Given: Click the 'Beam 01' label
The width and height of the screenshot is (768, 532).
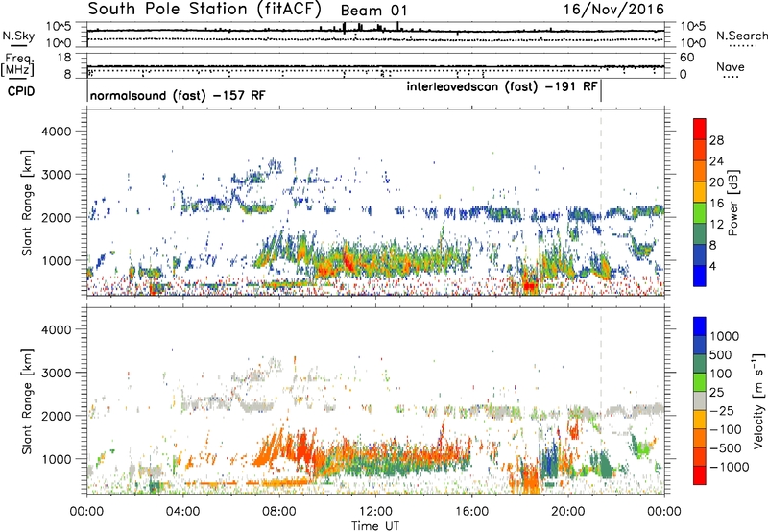Looking at the screenshot, I should click(x=373, y=11).
